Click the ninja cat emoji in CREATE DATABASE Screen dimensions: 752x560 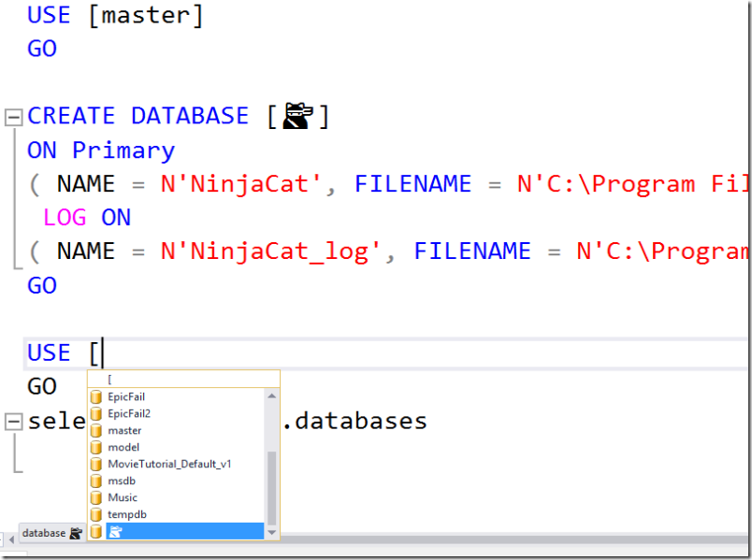pos(297,116)
